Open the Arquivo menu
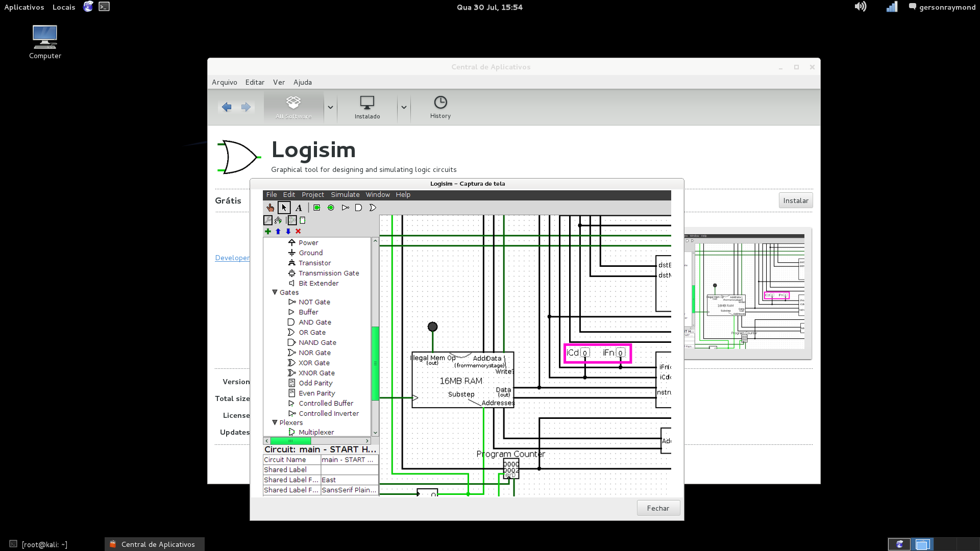 coord(225,82)
